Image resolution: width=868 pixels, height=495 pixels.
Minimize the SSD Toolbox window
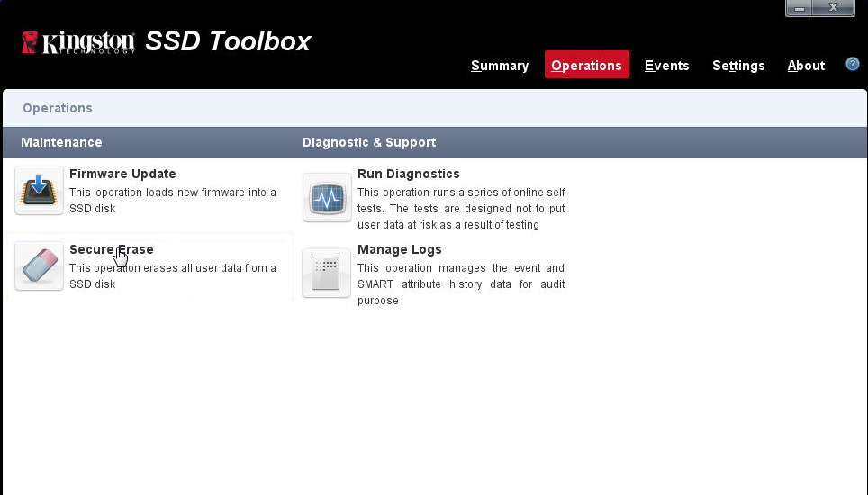pyautogui.click(x=799, y=8)
